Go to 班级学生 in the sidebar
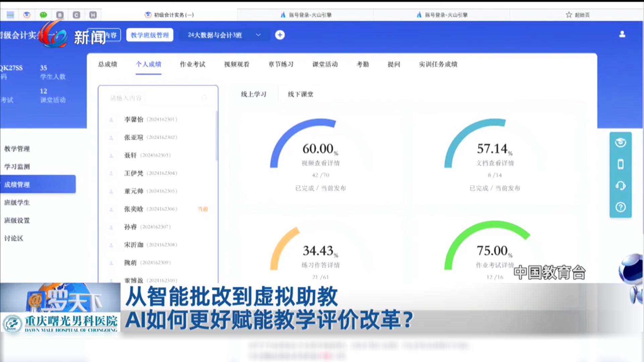The image size is (644, 362). 17,202
